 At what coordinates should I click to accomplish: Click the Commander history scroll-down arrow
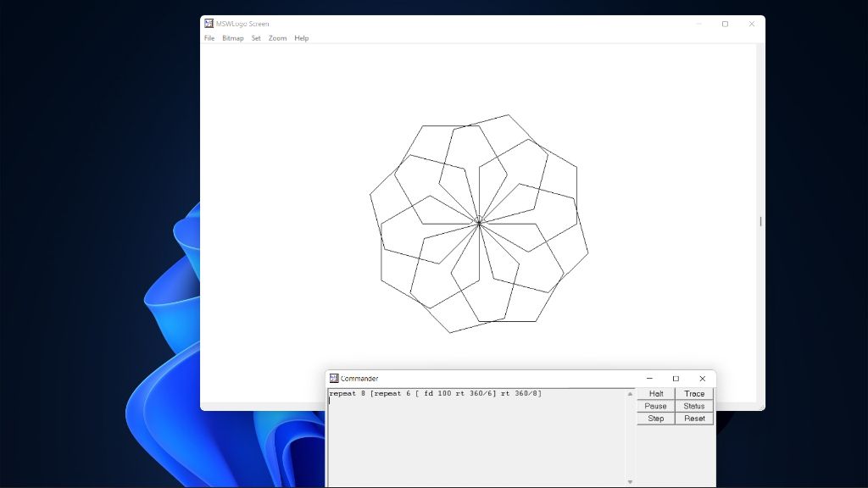(x=630, y=482)
